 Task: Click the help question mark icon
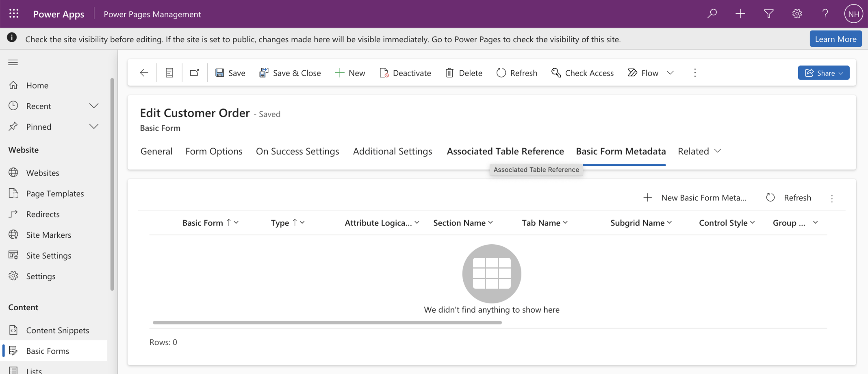pyautogui.click(x=825, y=14)
